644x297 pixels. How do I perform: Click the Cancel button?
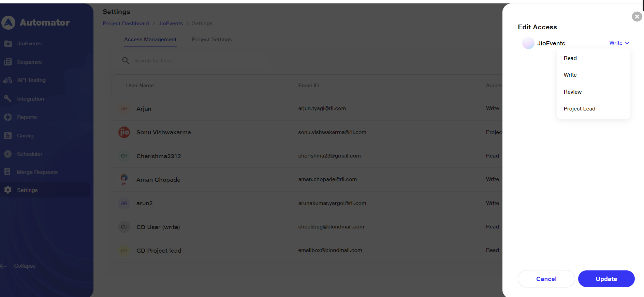pos(546,279)
